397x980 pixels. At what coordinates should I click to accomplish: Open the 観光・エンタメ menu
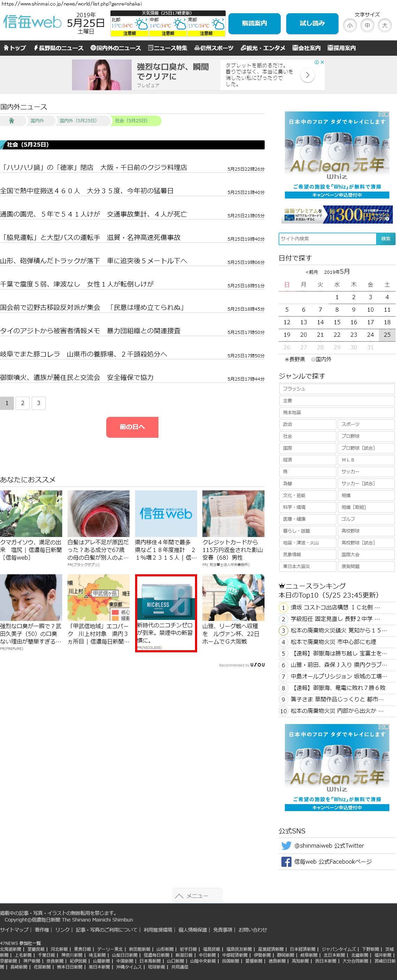[x=263, y=48]
